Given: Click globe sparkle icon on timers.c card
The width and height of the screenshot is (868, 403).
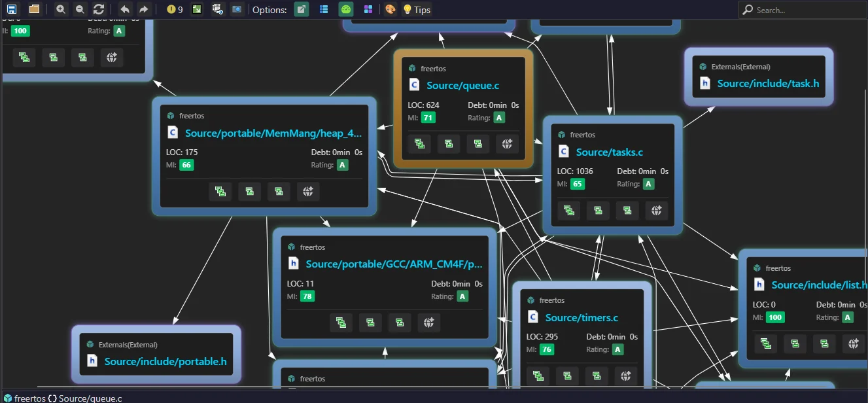Looking at the screenshot, I should (x=626, y=376).
